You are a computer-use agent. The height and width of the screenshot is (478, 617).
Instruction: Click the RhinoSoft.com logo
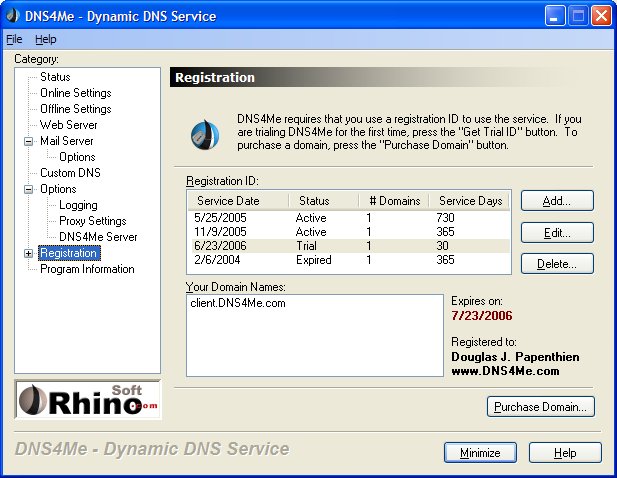[88, 399]
